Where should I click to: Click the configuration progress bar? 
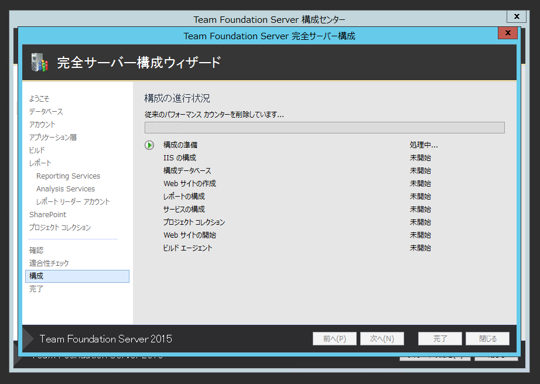point(324,128)
